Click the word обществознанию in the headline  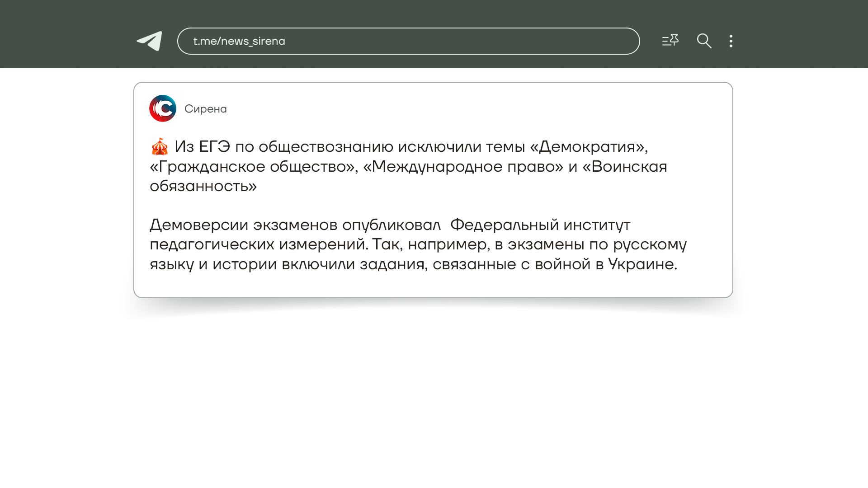(x=325, y=147)
